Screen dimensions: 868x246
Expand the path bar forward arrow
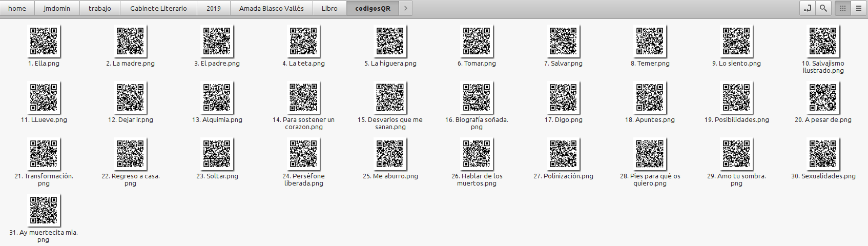pos(406,8)
